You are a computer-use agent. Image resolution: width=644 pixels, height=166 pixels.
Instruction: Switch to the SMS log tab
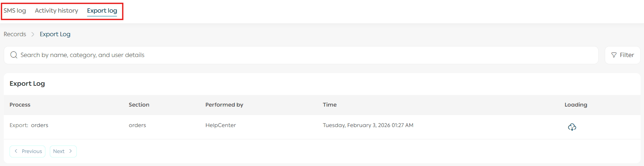15,11
